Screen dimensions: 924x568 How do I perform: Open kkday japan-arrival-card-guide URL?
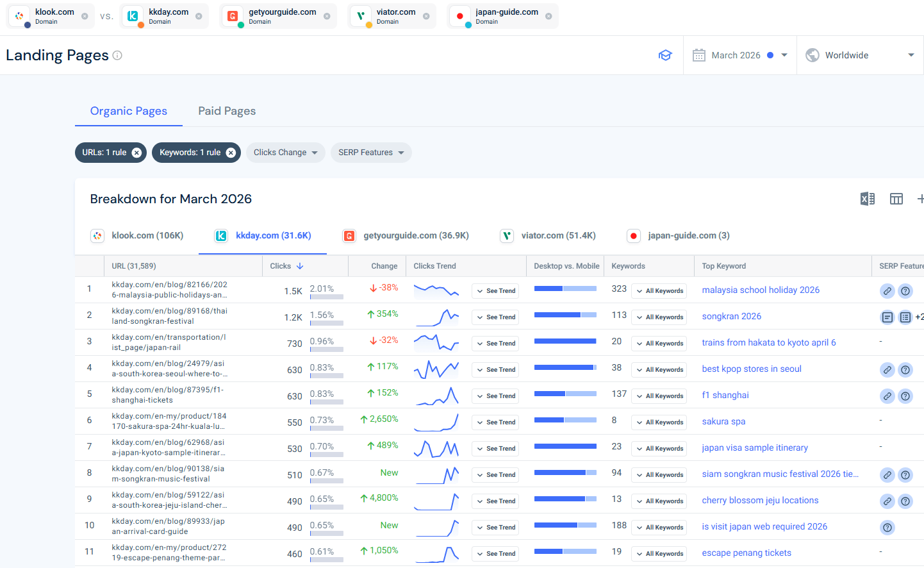pyautogui.click(x=169, y=526)
